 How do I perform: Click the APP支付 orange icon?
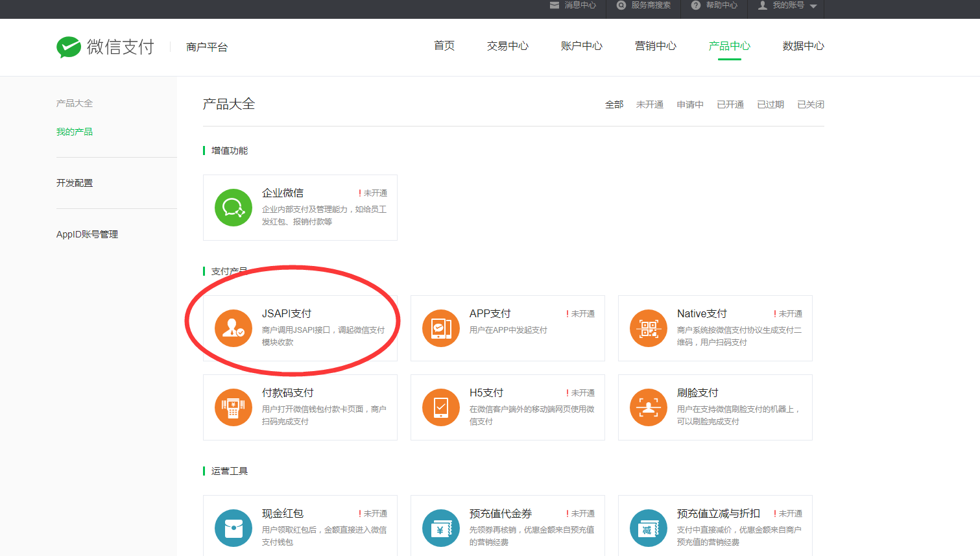point(441,328)
